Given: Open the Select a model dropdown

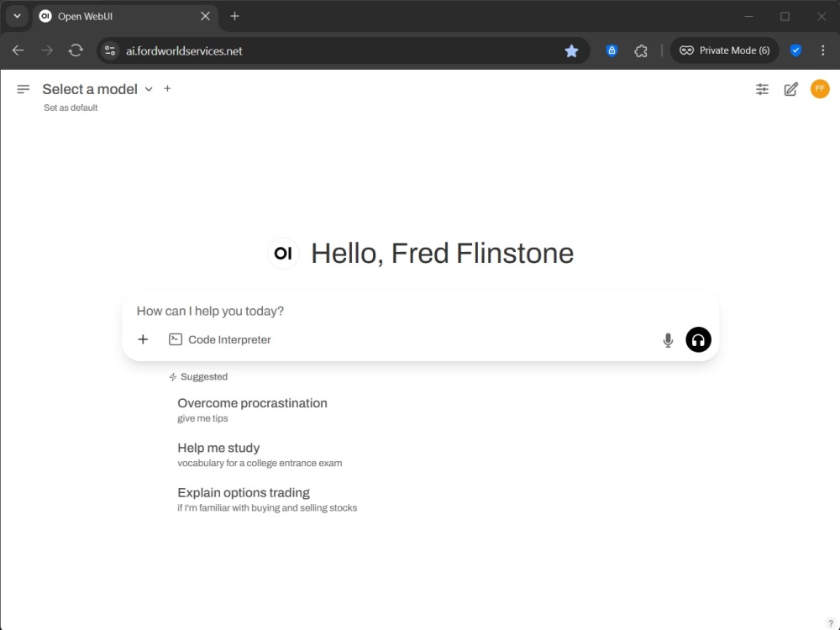Looking at the screenshot, I should point(97,89).
